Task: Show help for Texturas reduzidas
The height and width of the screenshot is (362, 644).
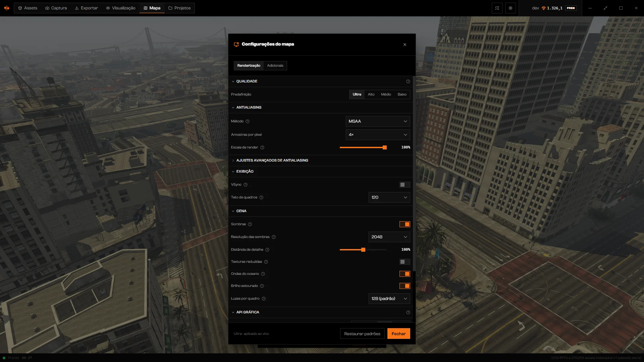Action: [x=266, y=262]
